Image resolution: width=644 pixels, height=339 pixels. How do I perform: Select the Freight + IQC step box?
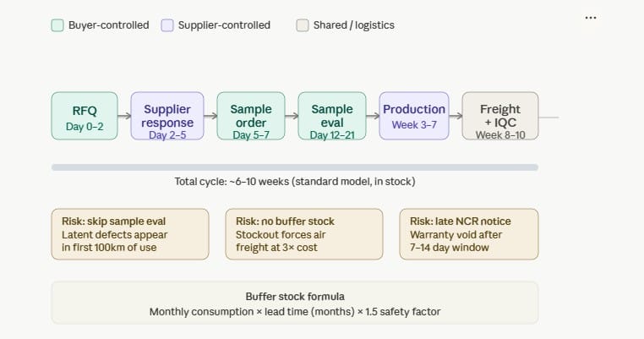(x=499, y=116)
